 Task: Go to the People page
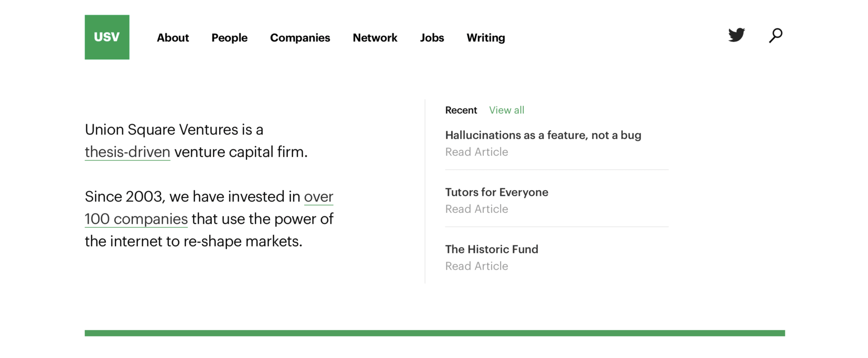pos(229,38)
